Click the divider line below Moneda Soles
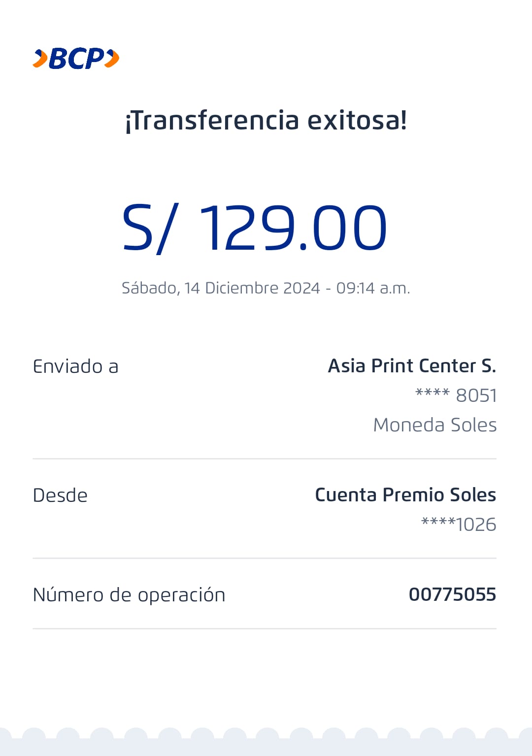 265,459
